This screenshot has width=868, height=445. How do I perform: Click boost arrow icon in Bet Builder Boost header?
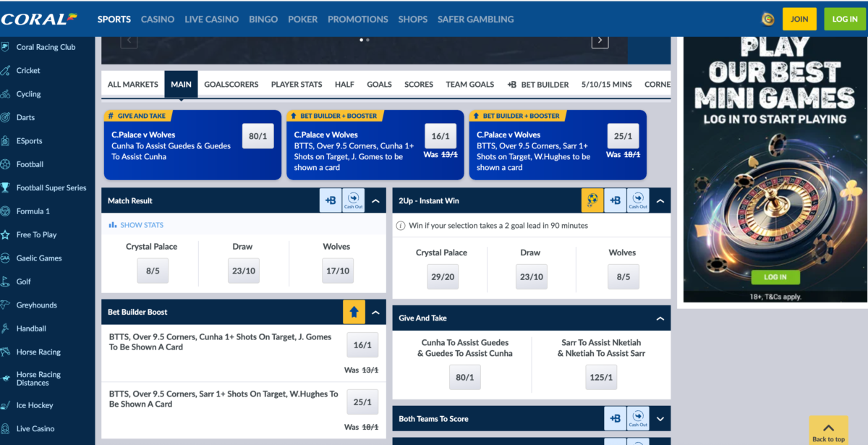click(x=354, y=312)
